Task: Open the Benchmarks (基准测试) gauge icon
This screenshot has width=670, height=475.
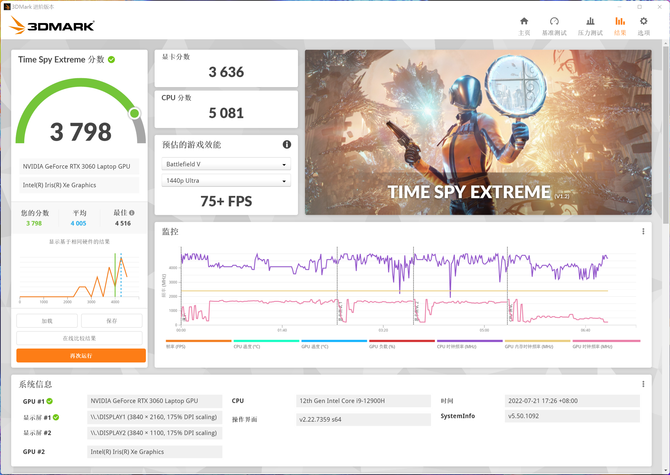Action: [x=554, y=25]
